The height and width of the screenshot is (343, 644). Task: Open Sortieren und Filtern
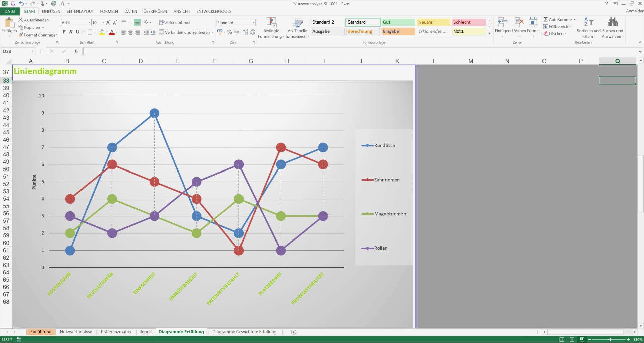[x=589, y=28]
